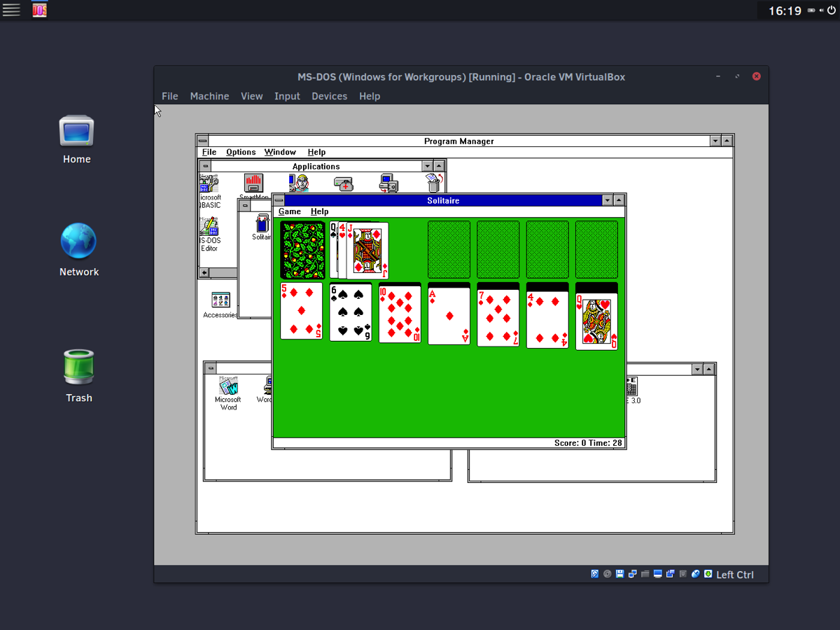Select the anti-virus doctor icon in Applications
The height and width of the screenshot is (630, 840).
pyautogui.click(x=299, y=183)
